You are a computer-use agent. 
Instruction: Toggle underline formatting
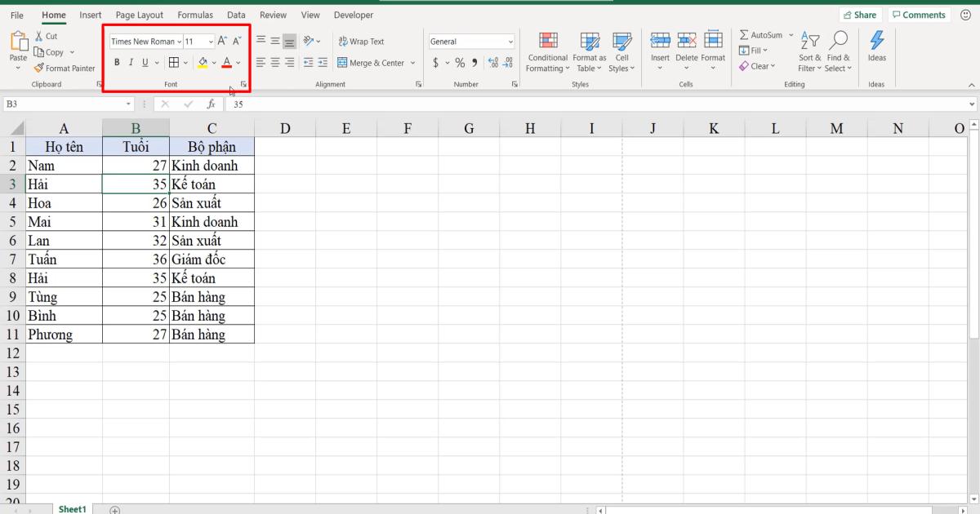145,61
